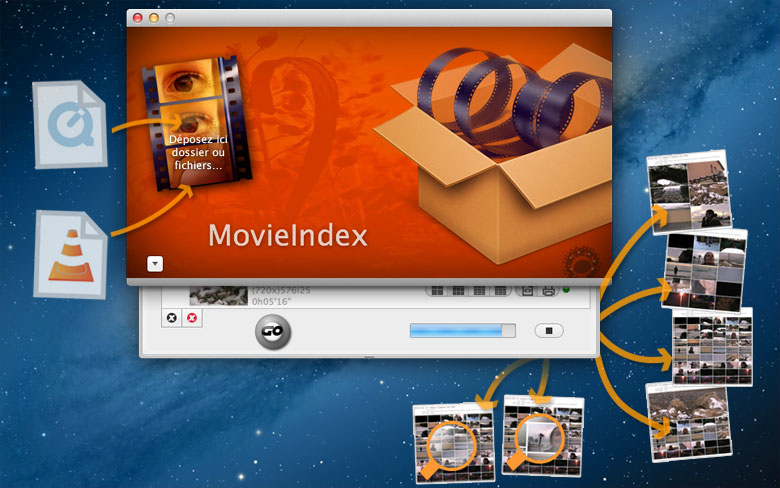Choose the first, sparsest grid layout button
780x488 pixels.
(437, 291)
